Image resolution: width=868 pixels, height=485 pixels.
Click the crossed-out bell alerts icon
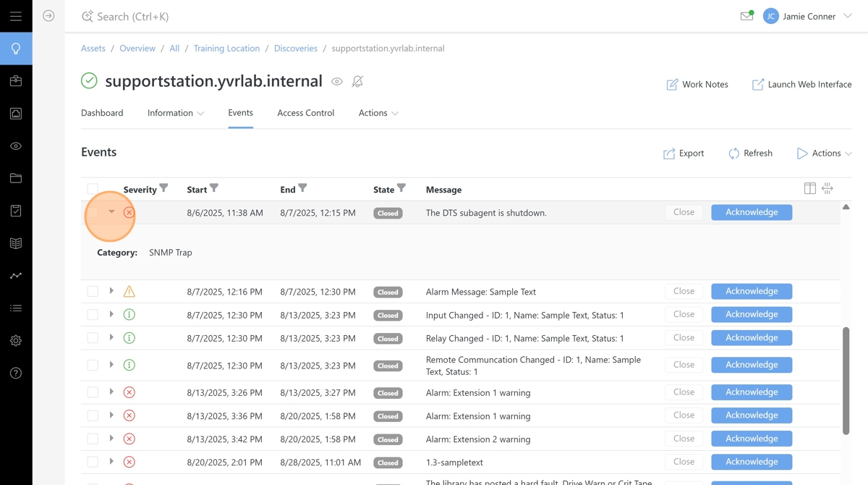click(357, 82)
